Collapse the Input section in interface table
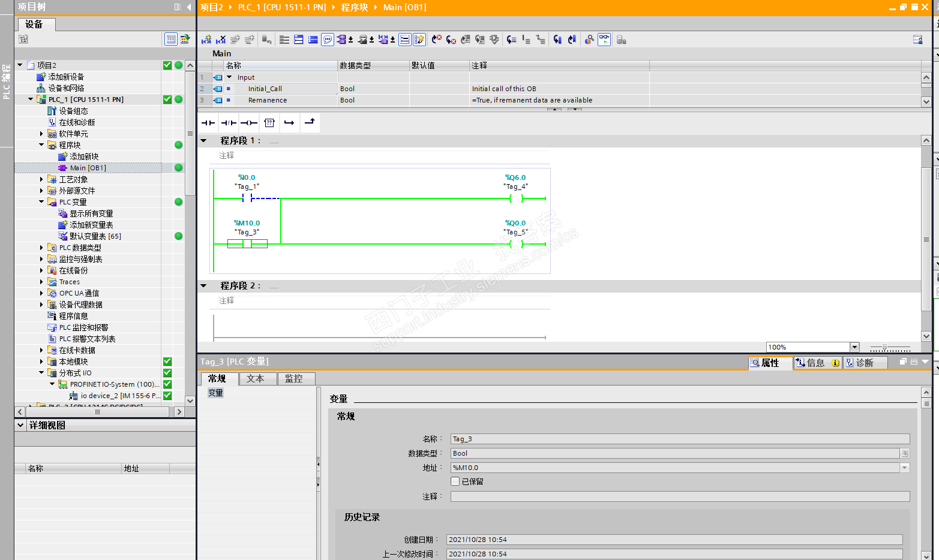 (x=229, y=77)
